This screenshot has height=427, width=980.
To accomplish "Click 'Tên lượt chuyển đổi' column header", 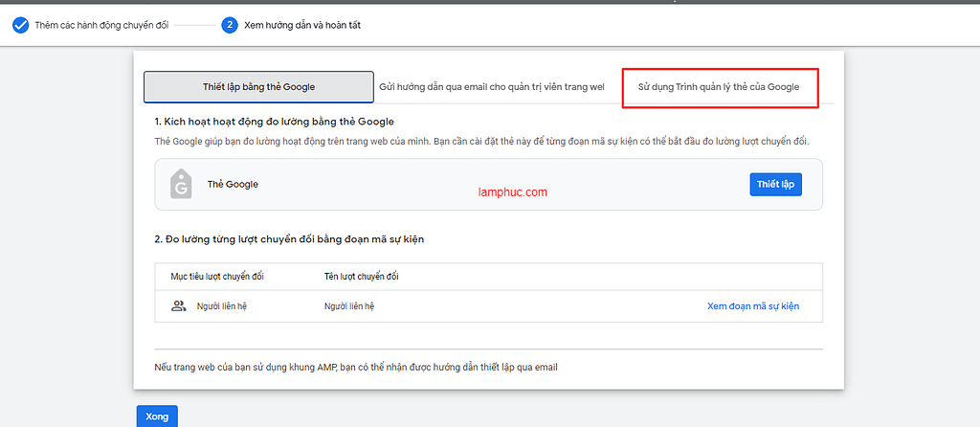I will [361, 277].
